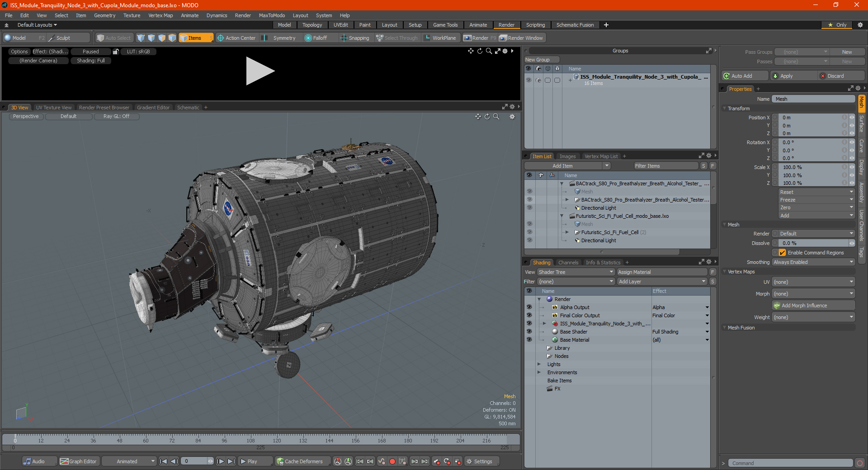Image resolution: width=868 pixels, height=470 pixels.
Task: Hide the Futuristic_Sci_Fi_Fuel_Cell (2) item
Action: (x=529, y=232)
